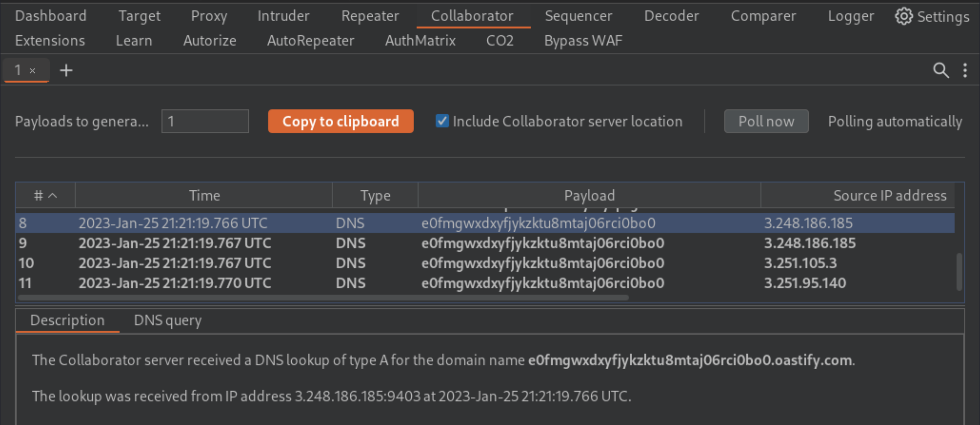Sort by the Type column header
Screen dimensions: 980x425
(375, 196)
